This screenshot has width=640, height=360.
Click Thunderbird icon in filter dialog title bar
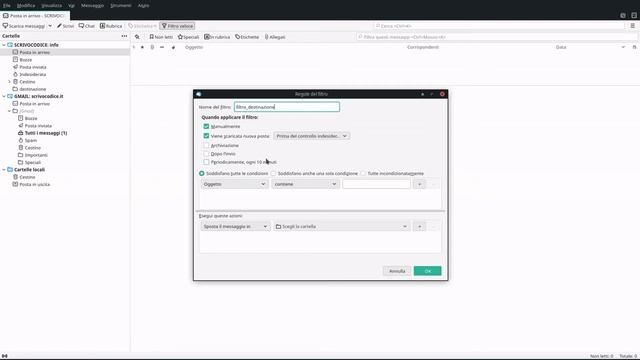point(199,94)
